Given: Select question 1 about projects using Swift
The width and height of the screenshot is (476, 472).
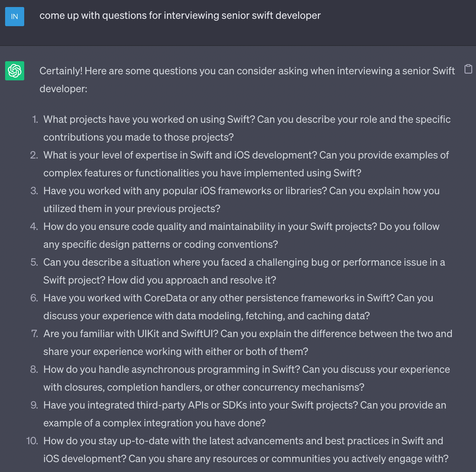Looking at the screenshot, I should click(x=247, y=128).
